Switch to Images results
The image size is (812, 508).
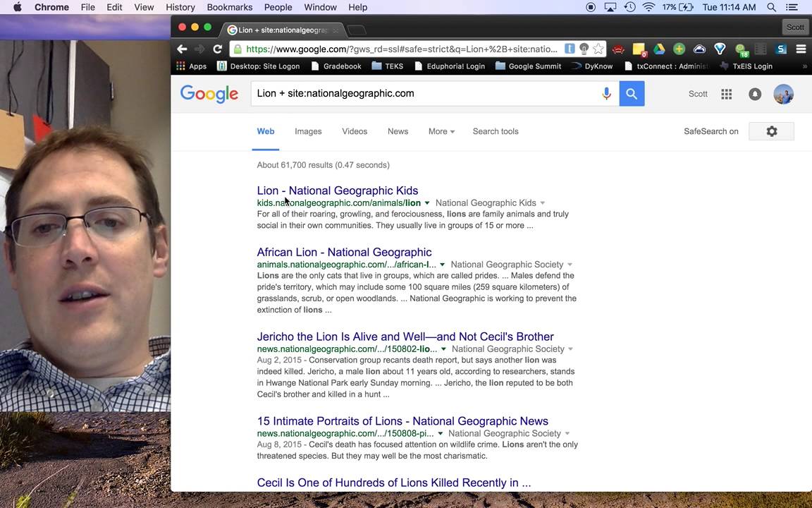click(308, 131)
